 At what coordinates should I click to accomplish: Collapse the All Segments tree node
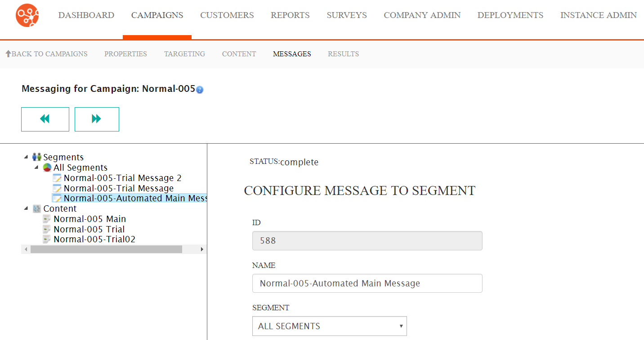click(36, 168)
